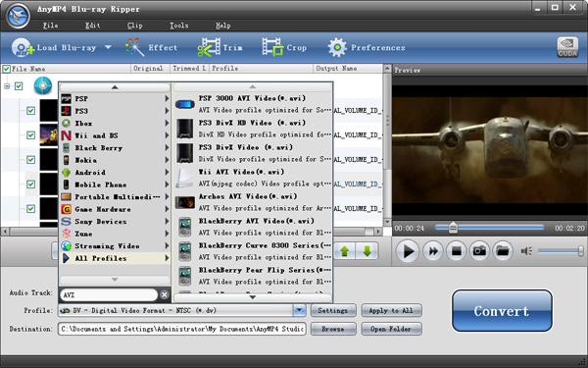Image resolution: width=588 pixels, height=368 pixels.
Task: Expand Game Hardware submenu arrow
Action: click(x=167, y=209)
